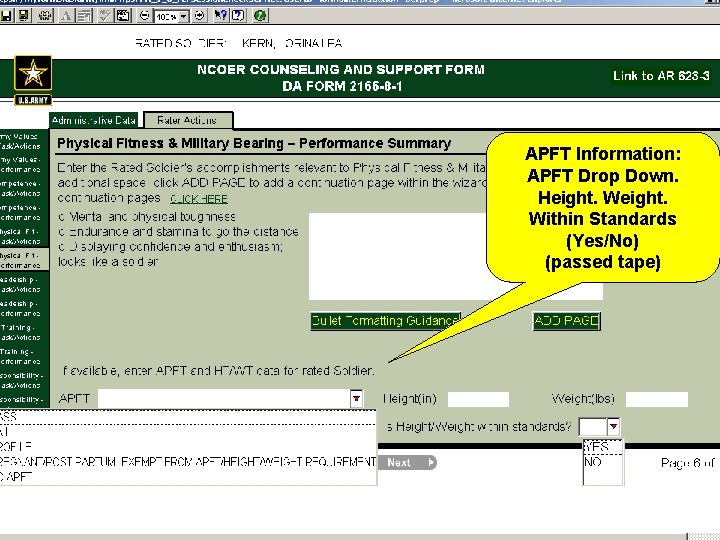Choose PROFILE in the APFT dropdown list
Viewport: 720px width, 540px height.
click(188, 446)
